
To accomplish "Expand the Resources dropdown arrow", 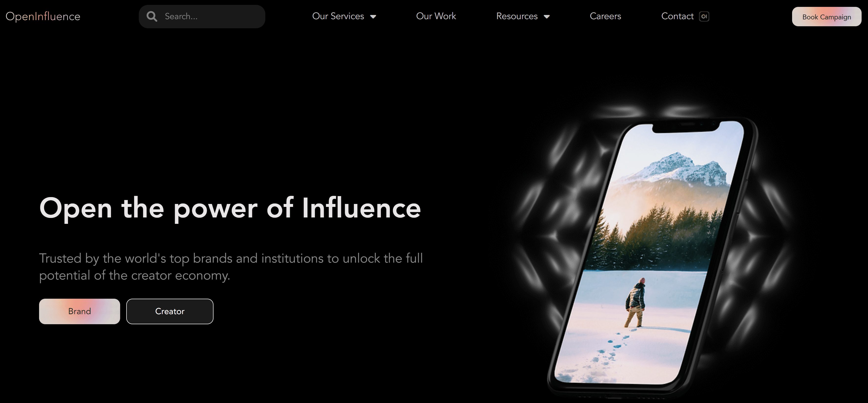I will tap(547, 16).
